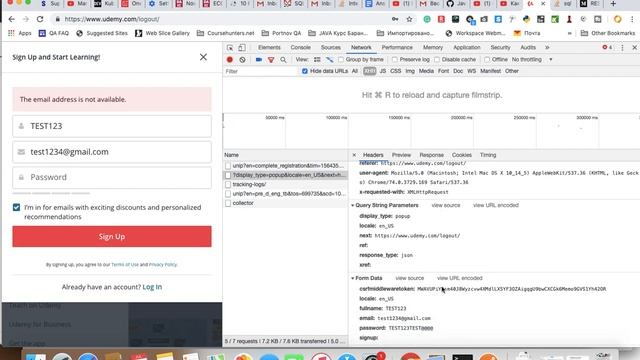640x360 pixels.
Task: Open the Portnov QA bookmark folder
Action: 281,33
